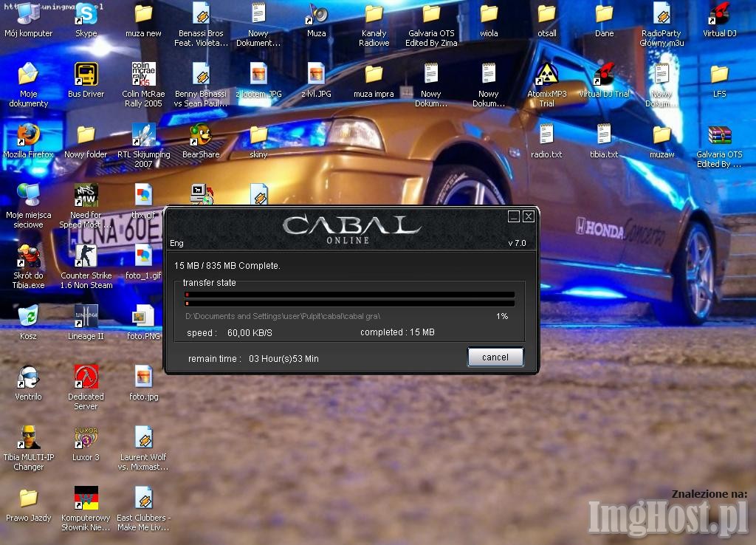Launch the Dedicated Server shortcut
This screenshot has width=756, height=545.
pyautogui.click(x=86, y=377)
